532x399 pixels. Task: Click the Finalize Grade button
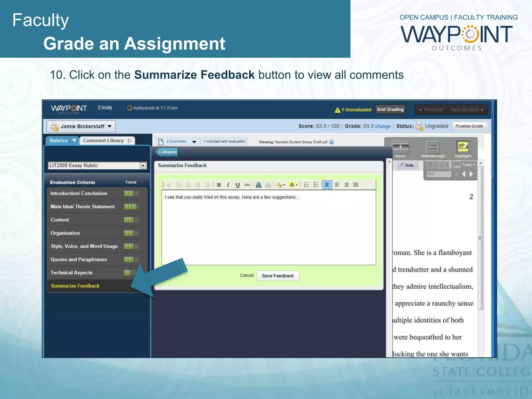pos(469,126)
